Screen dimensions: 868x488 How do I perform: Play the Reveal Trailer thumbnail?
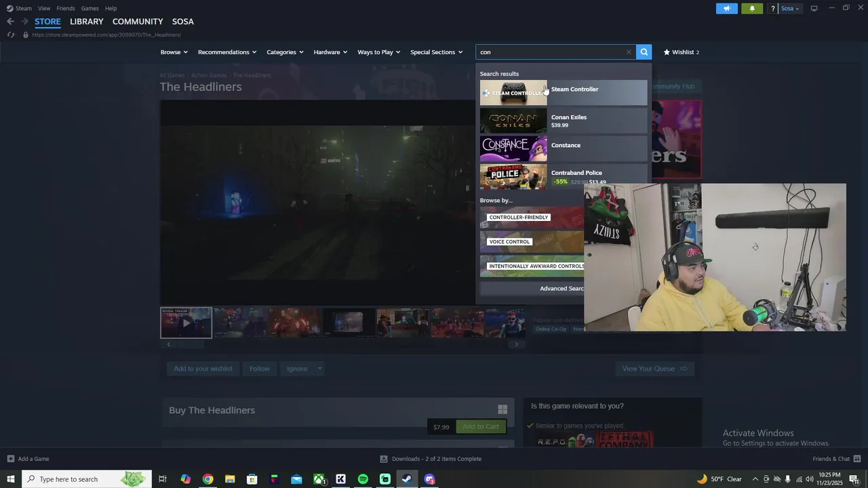coord(186,323)
